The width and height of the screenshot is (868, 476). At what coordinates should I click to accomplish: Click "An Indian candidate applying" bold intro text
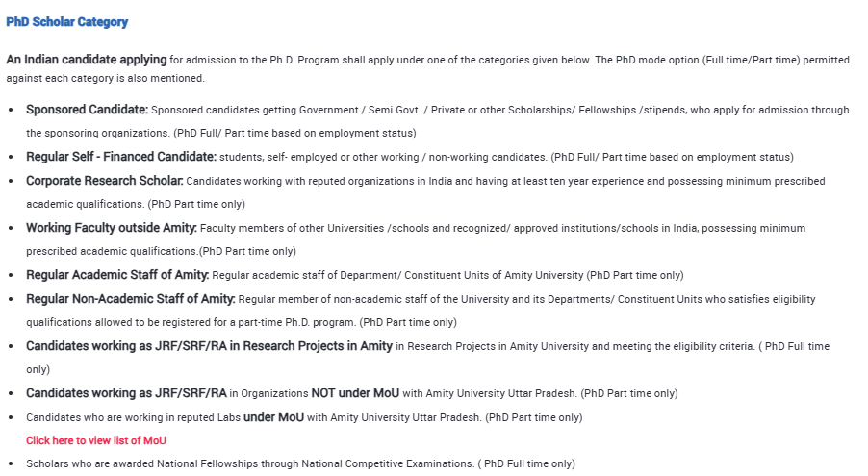[87, 60]
